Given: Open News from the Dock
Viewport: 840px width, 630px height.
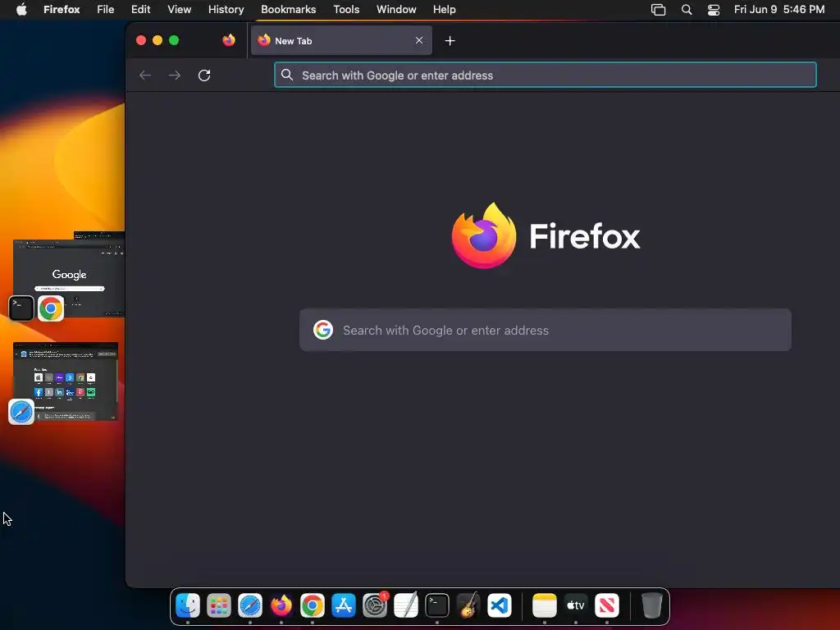Looking at the screenshot, I should click(x=607, y=606).
